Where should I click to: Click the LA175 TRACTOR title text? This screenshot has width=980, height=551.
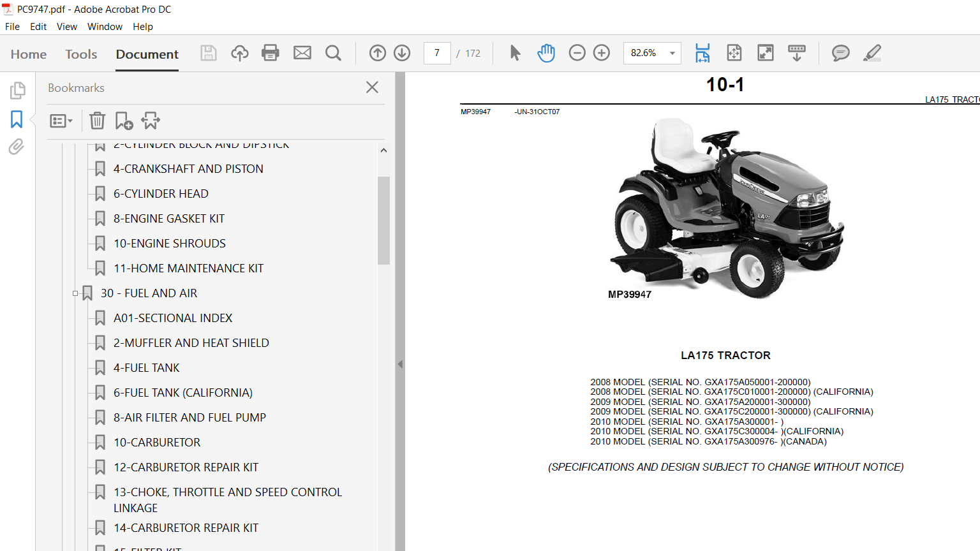tap(725, 355)
